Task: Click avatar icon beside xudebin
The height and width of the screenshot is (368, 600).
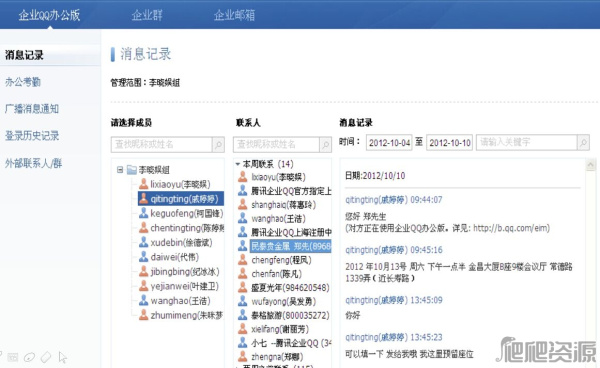Action: [143, 242]
